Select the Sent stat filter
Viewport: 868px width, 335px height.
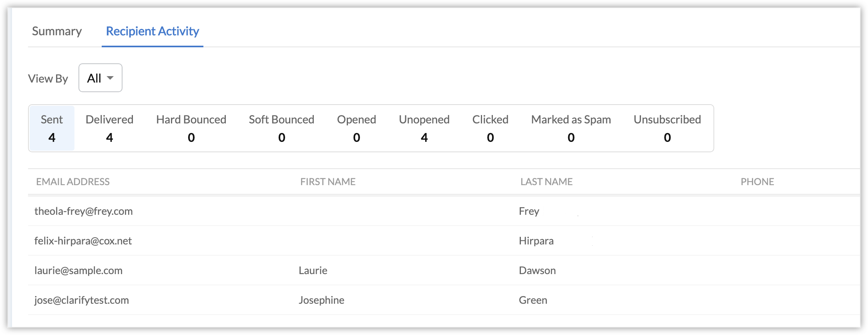click(52, 128)
